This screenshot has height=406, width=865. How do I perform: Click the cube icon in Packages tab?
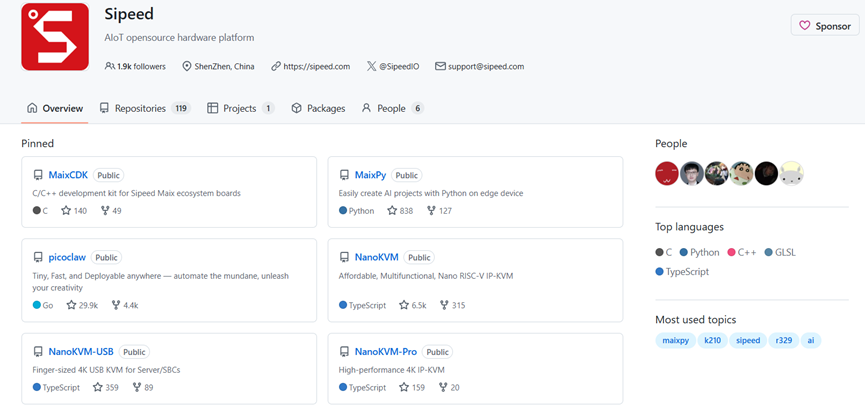[x=296, y=108]
